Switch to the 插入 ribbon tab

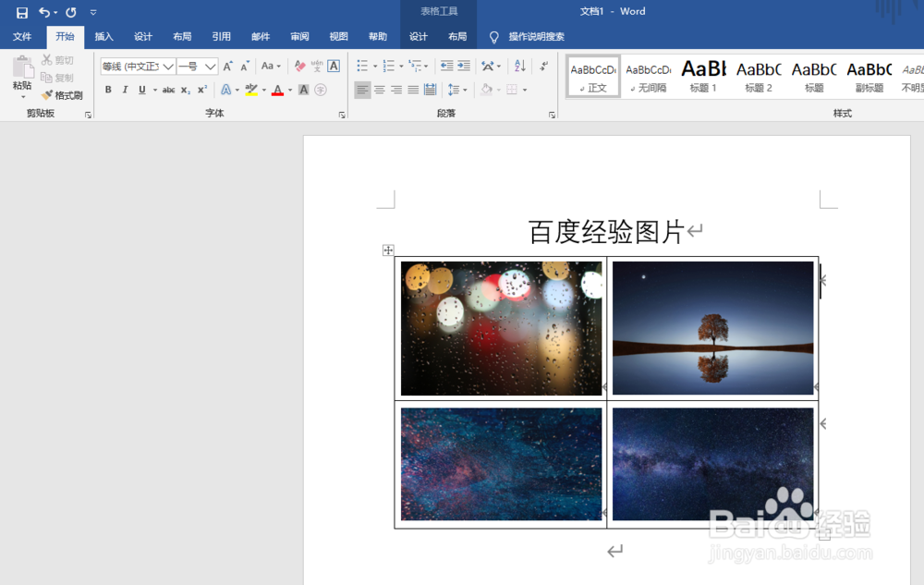[x=103, y=37]
